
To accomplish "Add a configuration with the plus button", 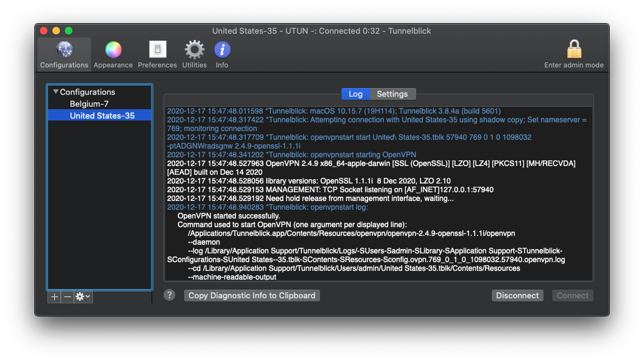I will point(54,296).
